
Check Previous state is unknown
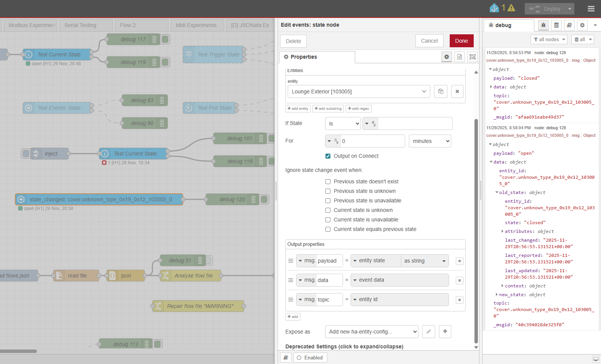pos(328,191)
